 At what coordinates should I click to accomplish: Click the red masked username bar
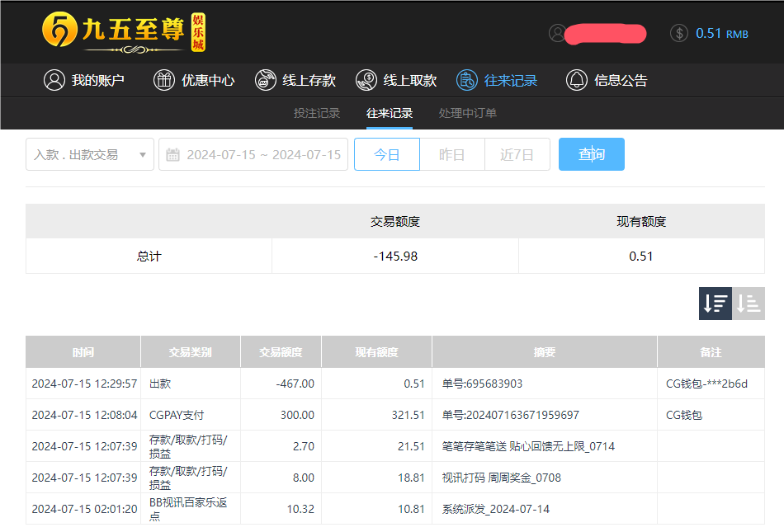(604, 33)
